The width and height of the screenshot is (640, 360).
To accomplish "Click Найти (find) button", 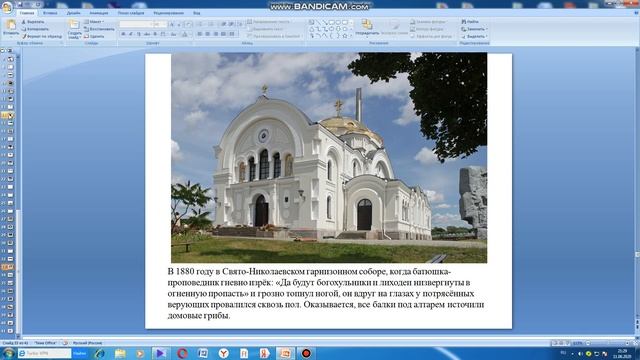I will (x=470, y=22).
